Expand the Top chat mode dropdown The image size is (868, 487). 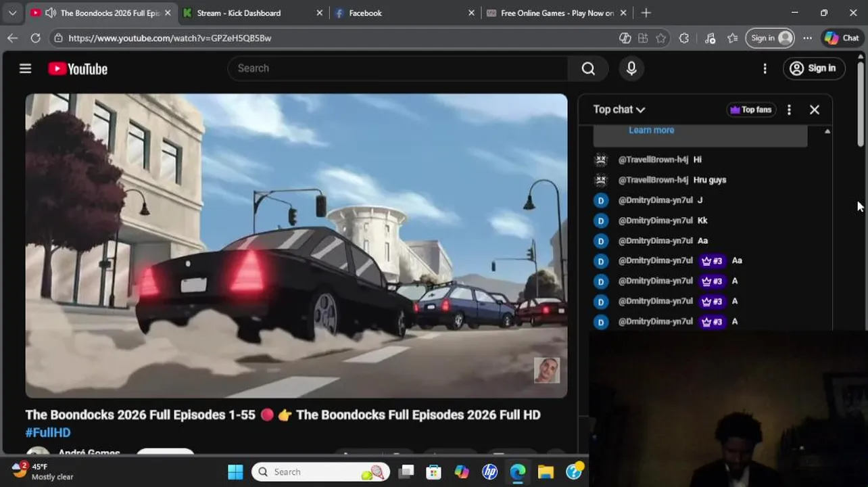click(x=619, y=110)
